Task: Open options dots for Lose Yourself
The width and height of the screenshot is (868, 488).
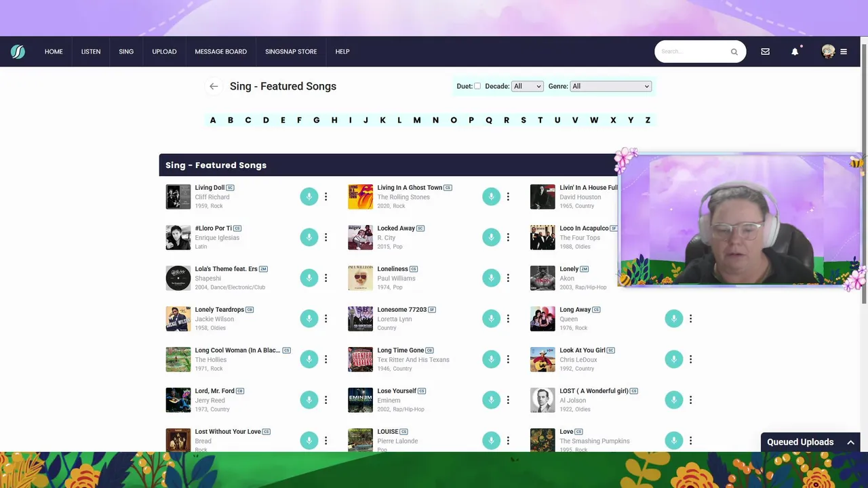Action: (x=508, y=400)
